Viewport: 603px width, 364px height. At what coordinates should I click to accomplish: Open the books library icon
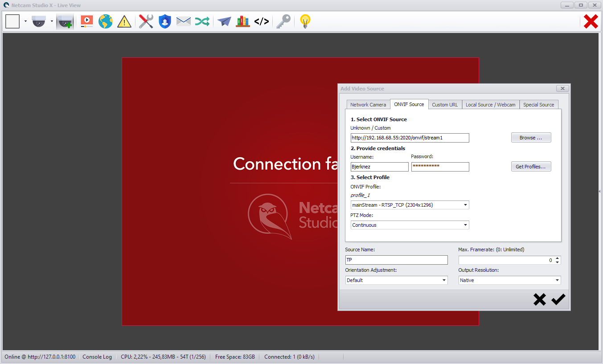(243, 21)
